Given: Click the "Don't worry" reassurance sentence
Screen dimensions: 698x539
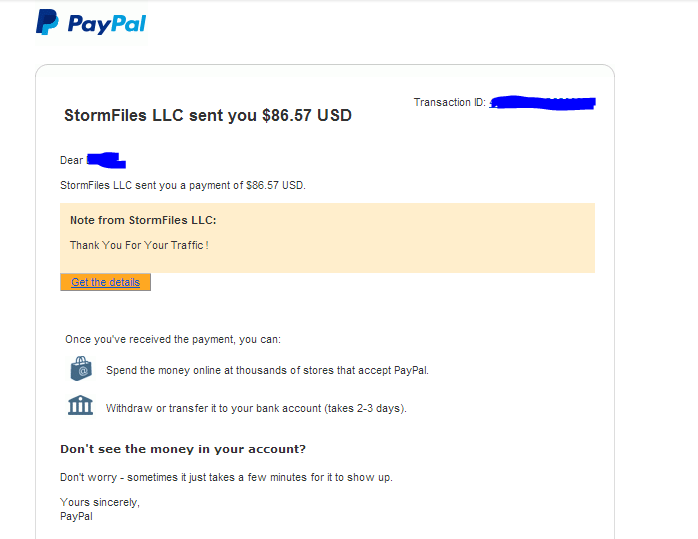Looking at the screenshot, I should pos(226,477).
